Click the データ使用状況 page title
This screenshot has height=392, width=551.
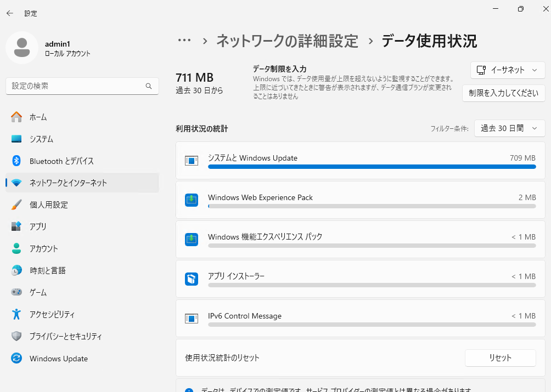pos(429,41)
